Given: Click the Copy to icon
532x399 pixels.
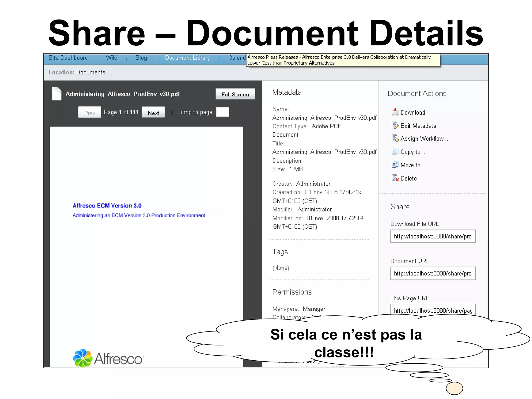Looking at the screenshot, I should coord(395,151).
